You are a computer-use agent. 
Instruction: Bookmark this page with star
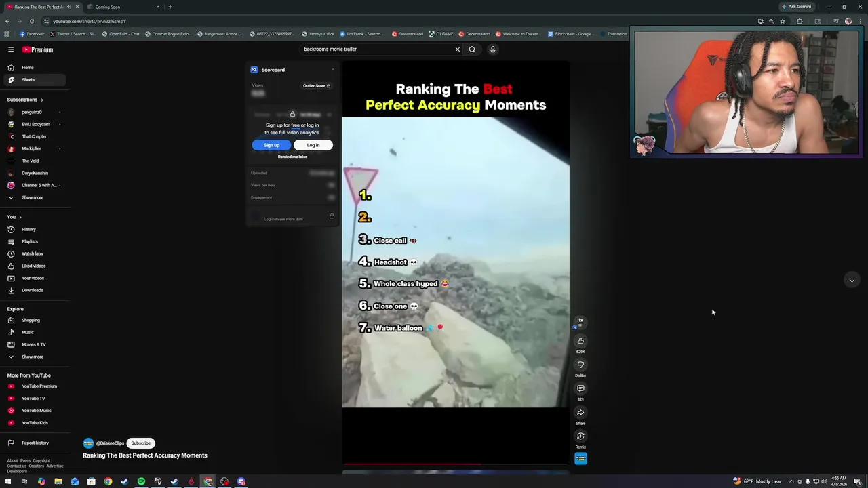pyautogui.click(x=783, y=21)
